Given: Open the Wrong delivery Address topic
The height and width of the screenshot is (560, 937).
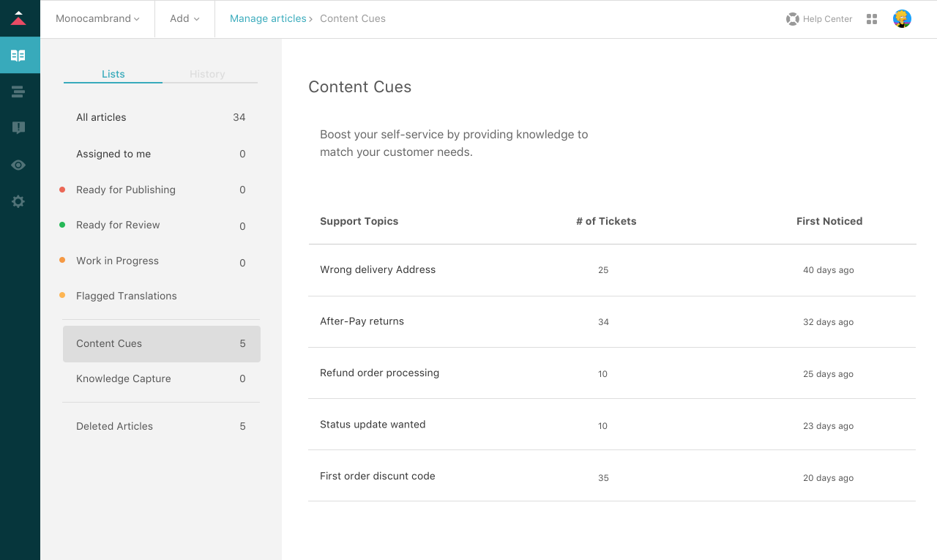Looking at the screenshot, I should tap(378, 269).
